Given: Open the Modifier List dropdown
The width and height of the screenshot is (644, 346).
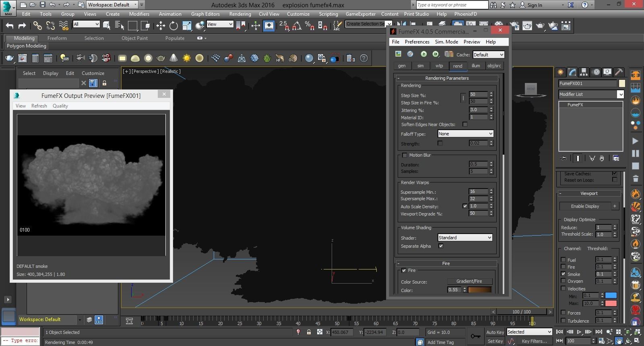Looking at the screenshot, I should point(591,94).
